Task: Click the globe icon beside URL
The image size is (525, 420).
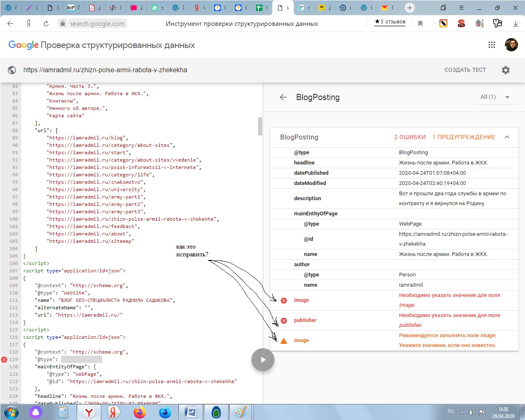Action: pos(12,70)
